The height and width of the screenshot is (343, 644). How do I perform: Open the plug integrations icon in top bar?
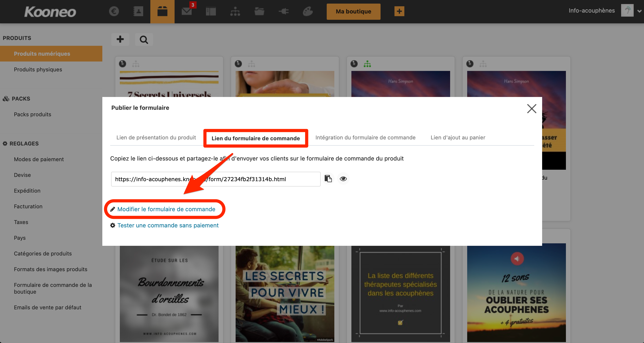(283, 11)
